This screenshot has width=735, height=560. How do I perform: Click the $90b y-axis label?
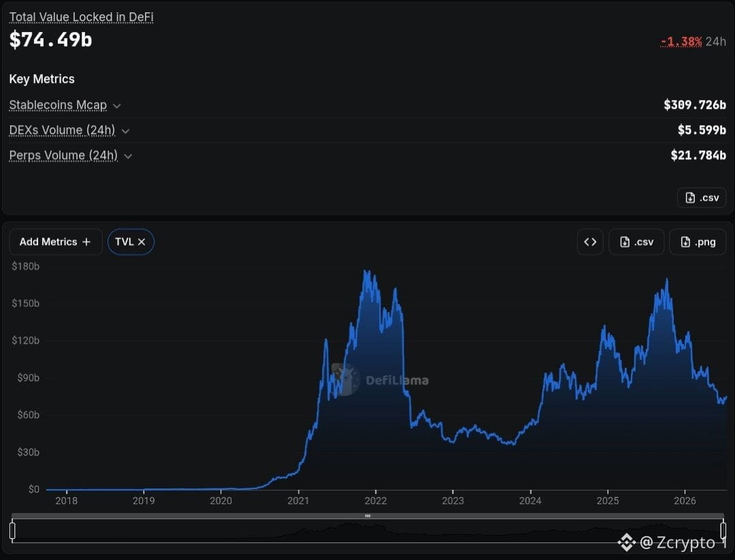click(x=28, y=378)
